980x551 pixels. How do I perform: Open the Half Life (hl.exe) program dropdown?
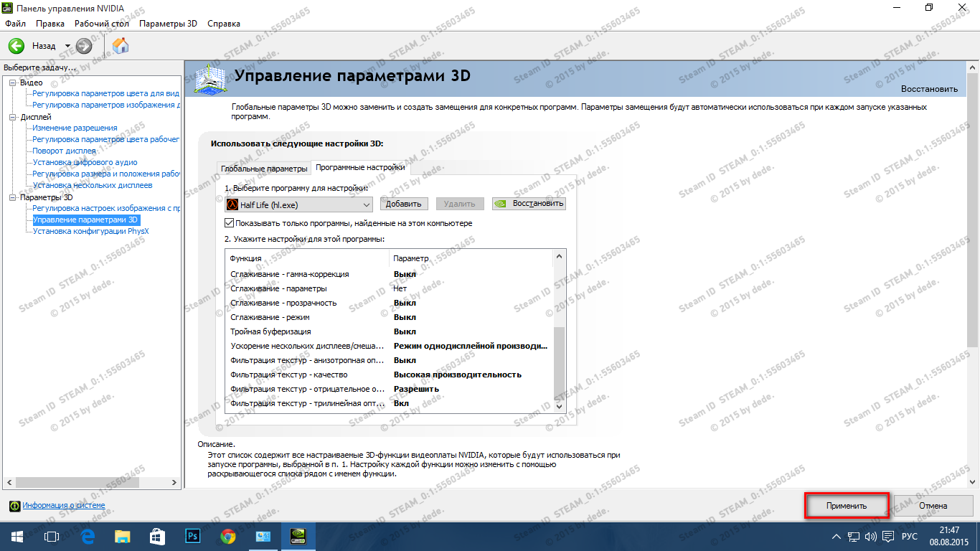click(298, 204)
